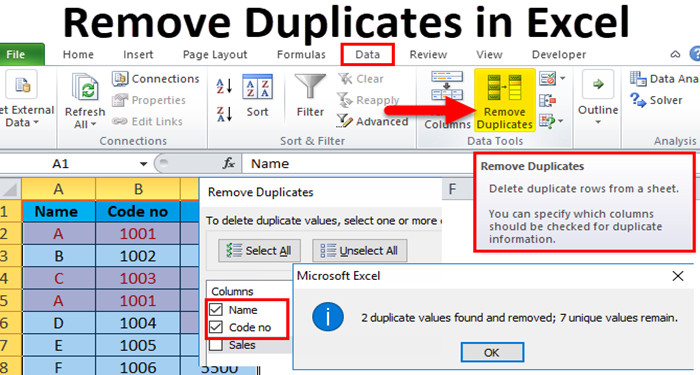
Task: Click the Remove Duplicates button
Action: click(504, 100)
